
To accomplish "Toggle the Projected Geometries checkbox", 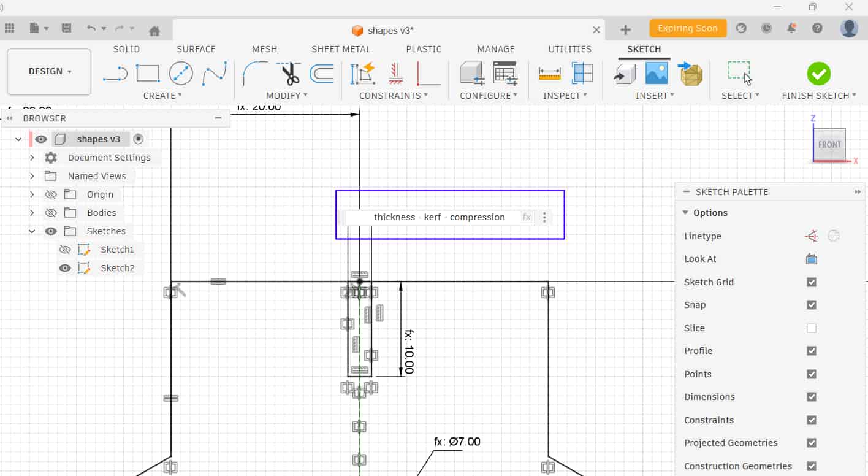I will (x=812, y=443).
